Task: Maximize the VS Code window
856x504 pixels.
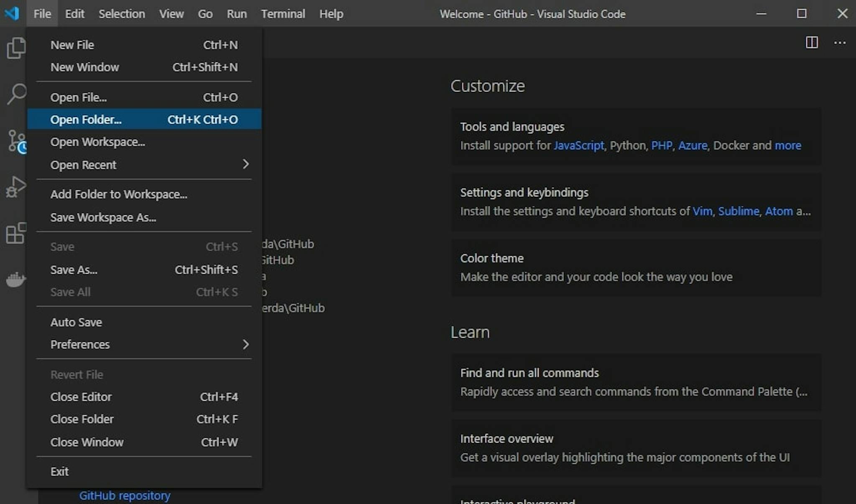Action: coord(801,14)
